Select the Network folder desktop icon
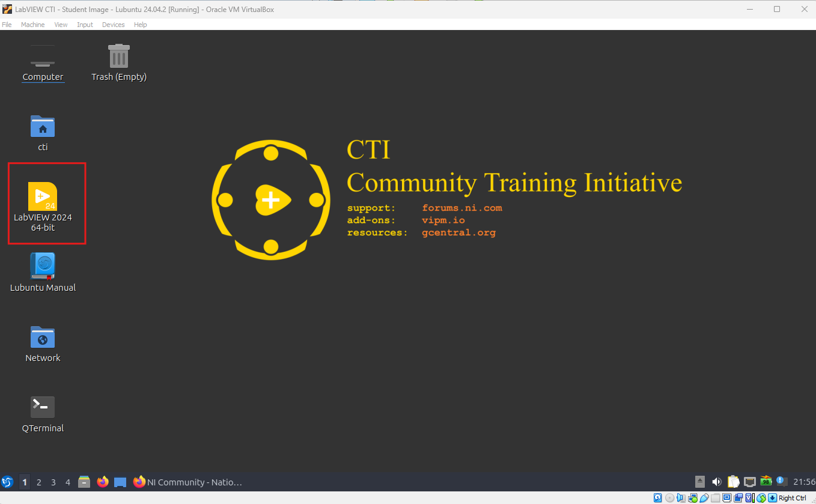Viewport: 816px width, 504px height. click(x=43, y=344)
